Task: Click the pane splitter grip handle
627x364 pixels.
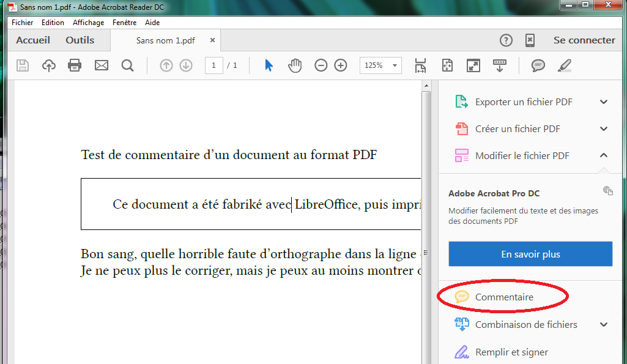Action: [x=426, y=253]
